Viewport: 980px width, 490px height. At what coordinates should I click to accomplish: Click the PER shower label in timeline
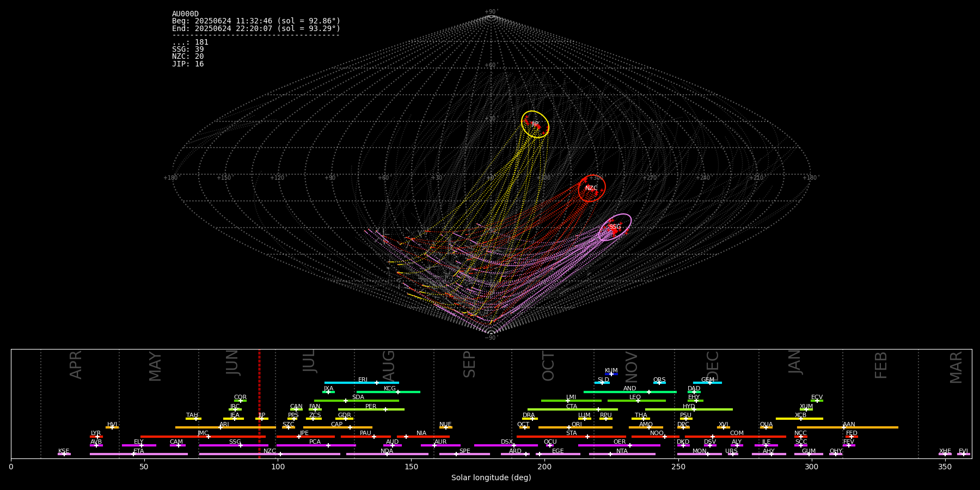coord(371,407)
